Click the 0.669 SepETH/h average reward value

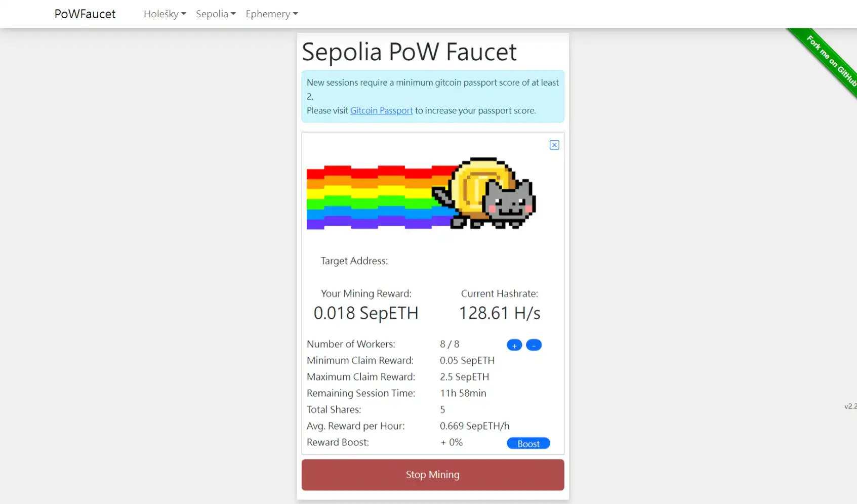coord(475,426)
